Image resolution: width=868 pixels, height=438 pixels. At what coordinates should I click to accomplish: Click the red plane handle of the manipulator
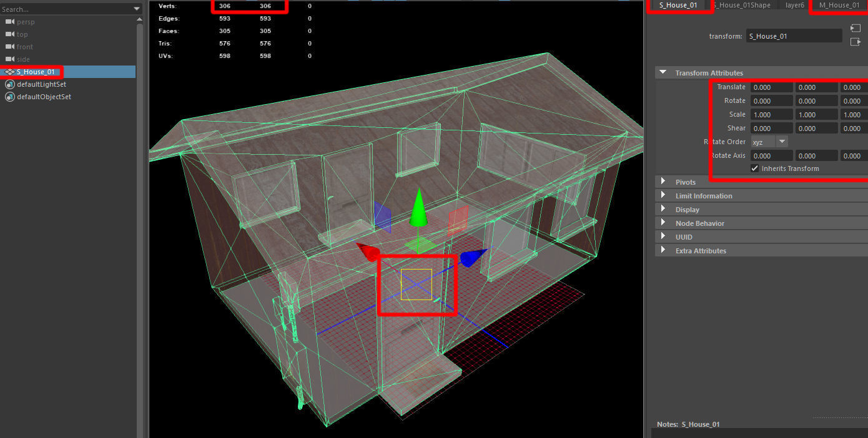(458, 220)
